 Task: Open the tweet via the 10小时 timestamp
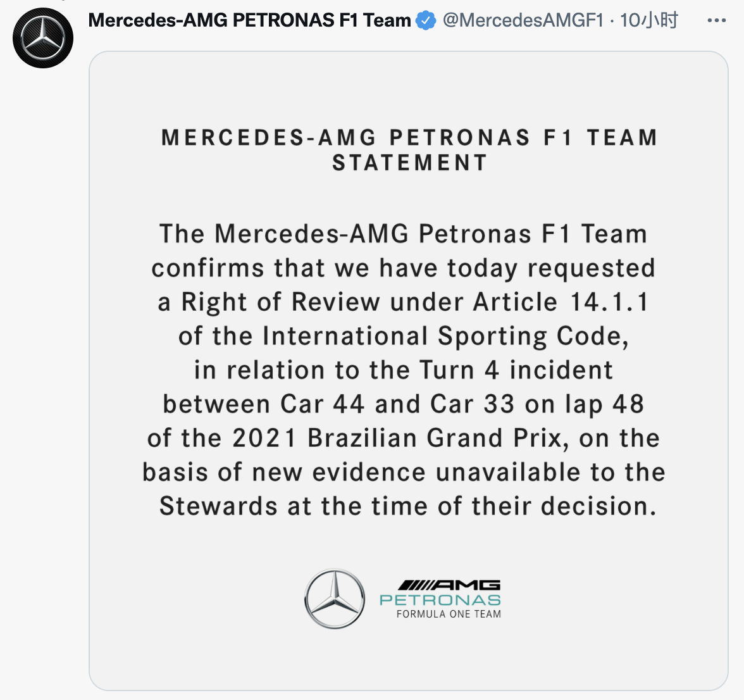pos(649,20)
